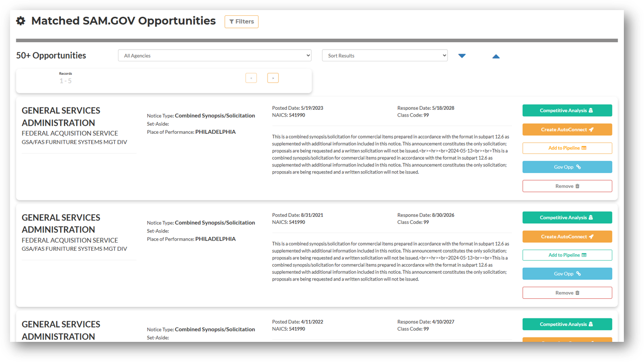Select "Posted Date: 4/11/2022" text
The width and height of the screenshot is (644, 362).
298,322
